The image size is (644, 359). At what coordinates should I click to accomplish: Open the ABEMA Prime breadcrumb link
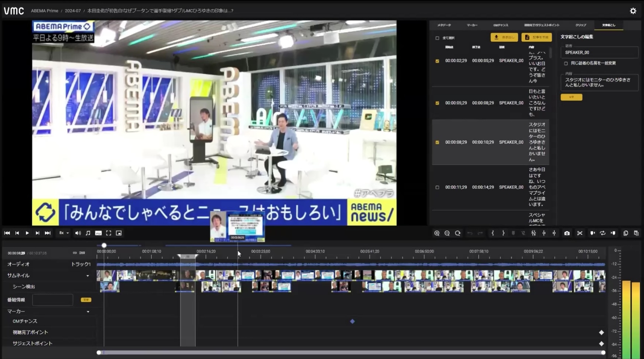(x=45, y=11)
